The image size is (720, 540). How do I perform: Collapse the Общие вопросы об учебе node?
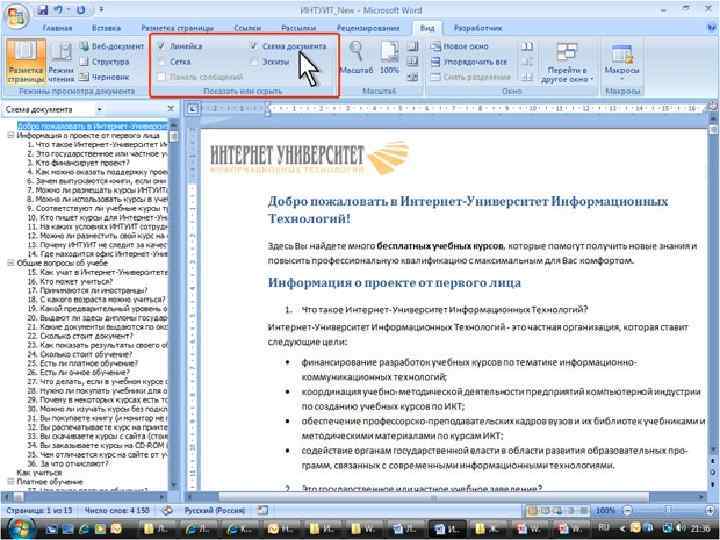(10, 263)
